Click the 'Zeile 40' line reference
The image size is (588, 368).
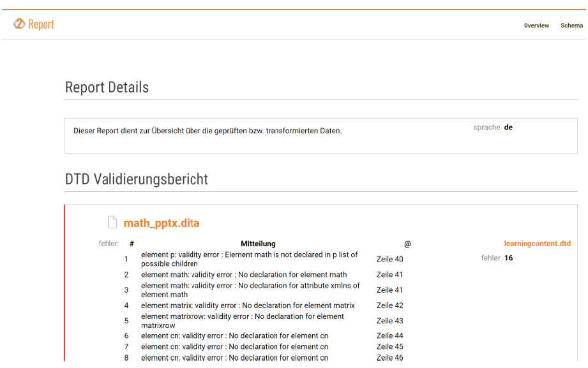[x=389, y=259]
